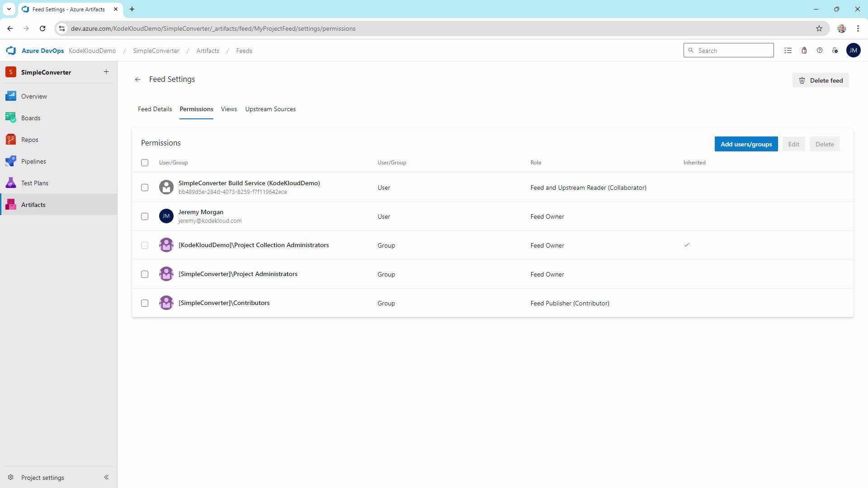The image size is (868, 488).
Task: Click the Delete feed button
Action: [821, 80]
